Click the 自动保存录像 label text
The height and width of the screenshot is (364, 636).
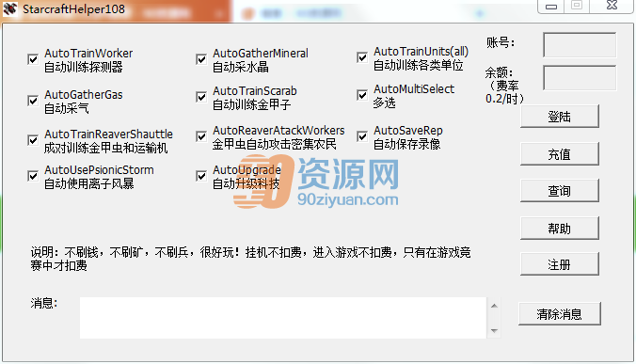(x=406, y=144)
